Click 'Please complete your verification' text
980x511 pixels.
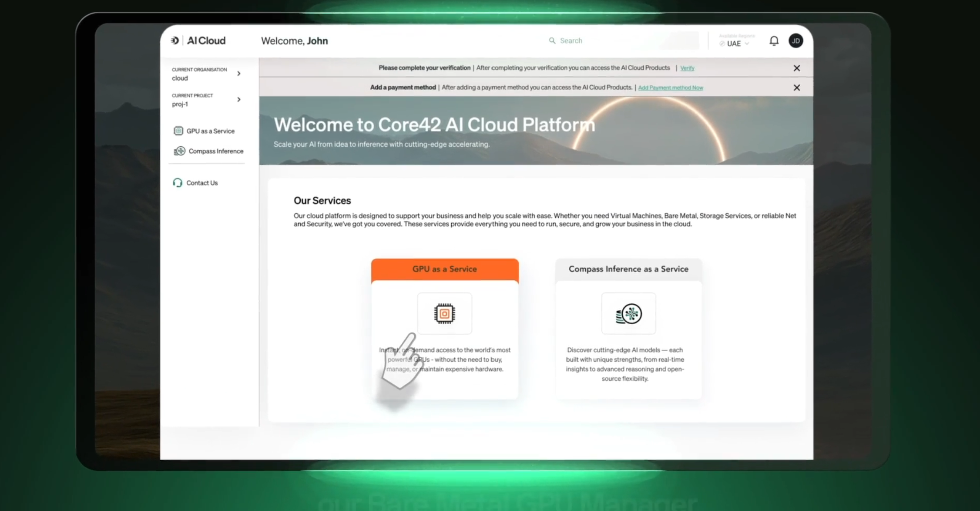(424, 68)
